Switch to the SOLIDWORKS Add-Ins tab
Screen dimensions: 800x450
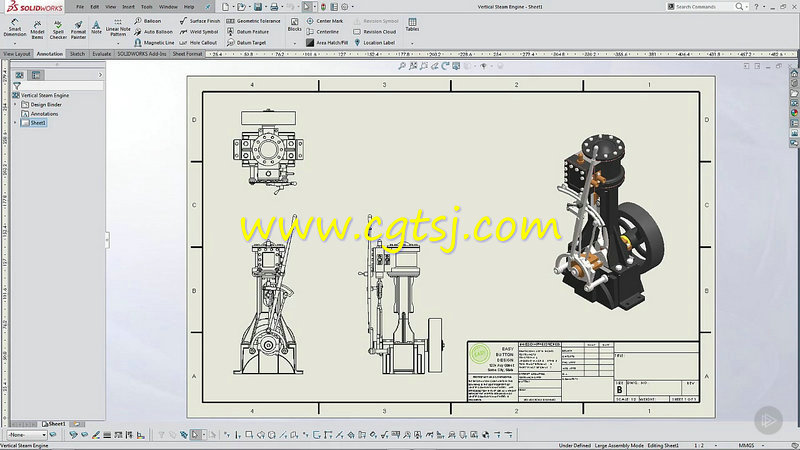[x=142, y=54]
